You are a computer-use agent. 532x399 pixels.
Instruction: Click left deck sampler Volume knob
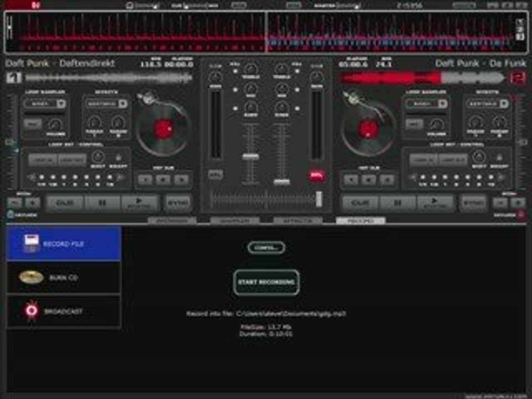click(55, 125)
